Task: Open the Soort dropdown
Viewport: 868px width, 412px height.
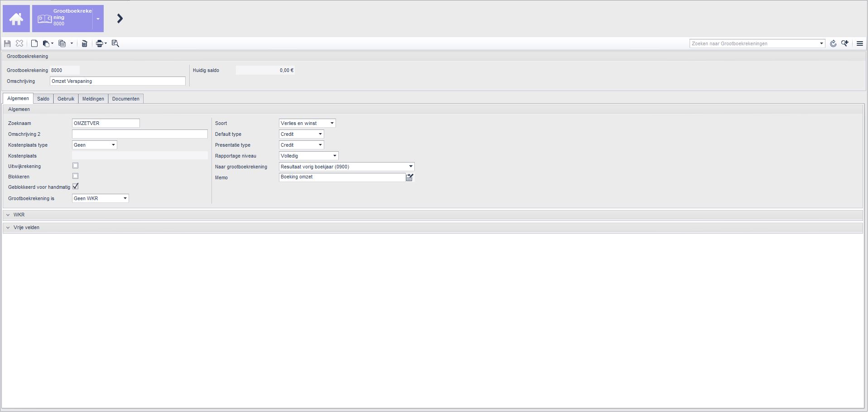Action: point(307,123)
